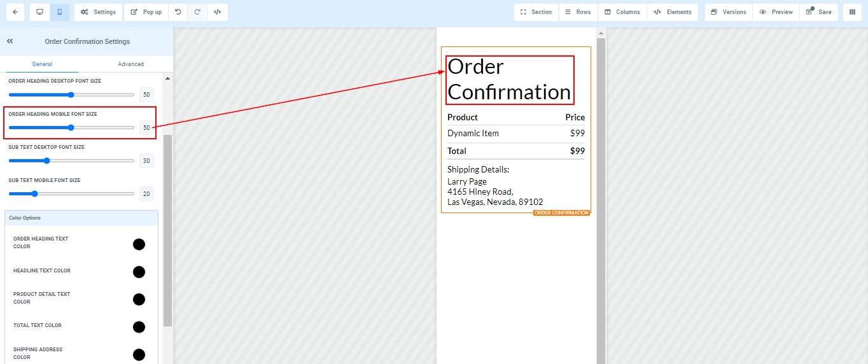
Task: Collapse the Order Confirmation Settings panel
Action: pyautogui.click(x=10, y=41)
